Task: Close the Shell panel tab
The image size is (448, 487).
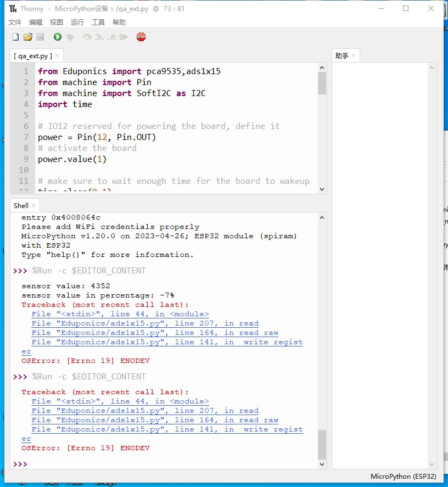Action: (x=33, y=205)
